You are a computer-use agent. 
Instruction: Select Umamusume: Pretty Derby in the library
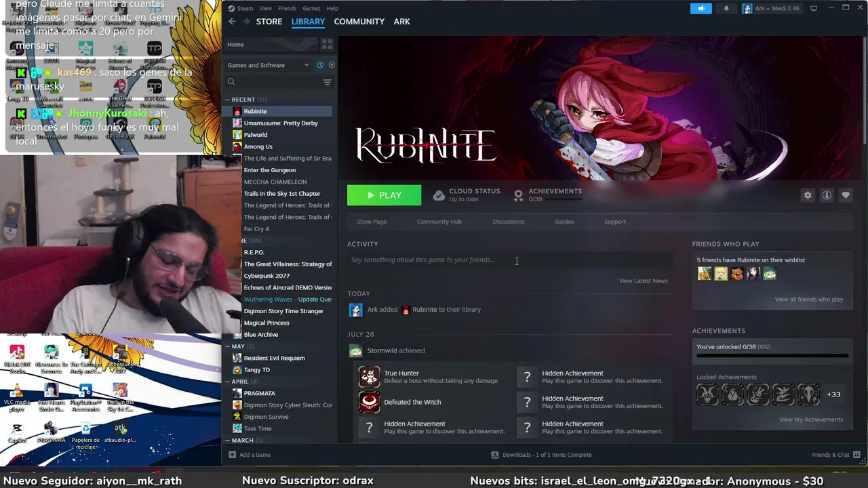280,123
